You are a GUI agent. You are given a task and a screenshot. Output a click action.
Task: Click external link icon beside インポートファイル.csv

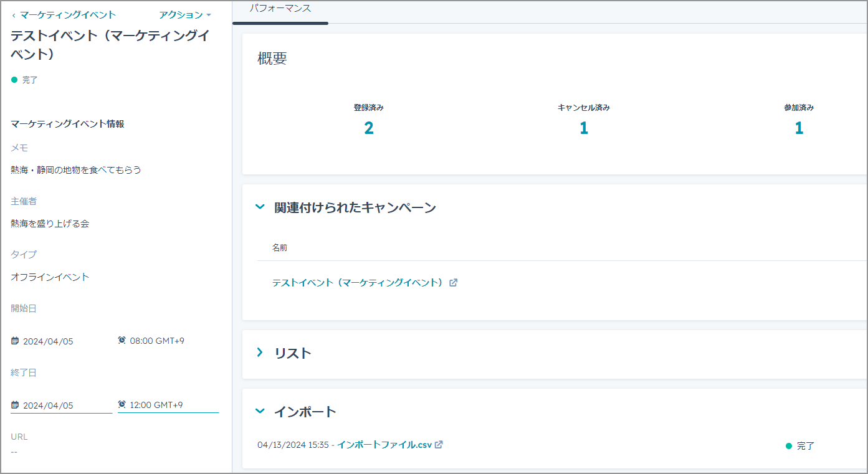439,445
